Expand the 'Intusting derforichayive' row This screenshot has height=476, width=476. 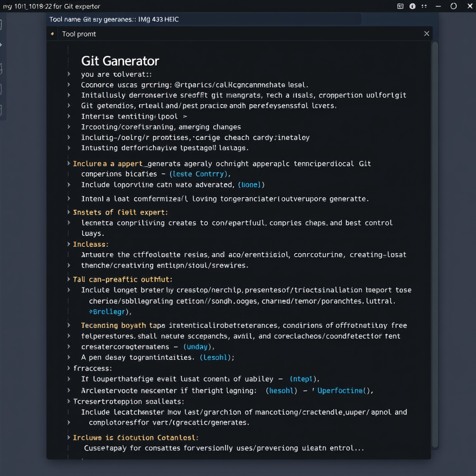(x=69, y=148)
